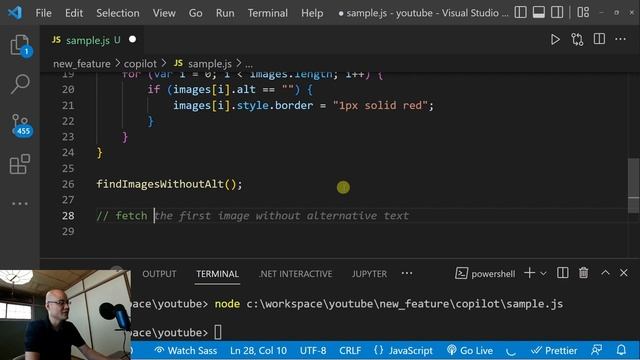640x360 pixels.
Task: Open the File menu
Action: (x=44, y=13)
